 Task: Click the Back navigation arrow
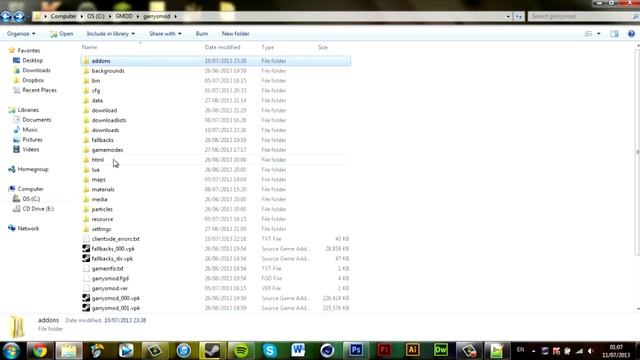coord(6,16)
